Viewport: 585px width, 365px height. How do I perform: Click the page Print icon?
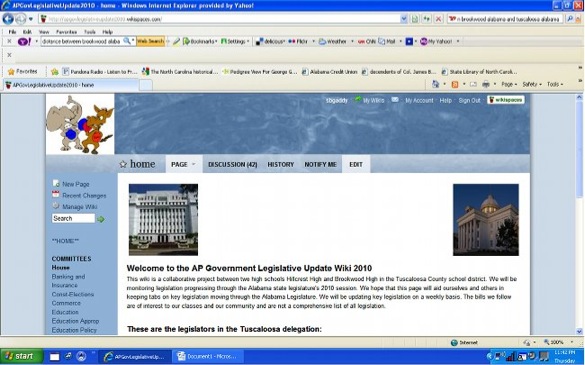(x=485, y=84)
